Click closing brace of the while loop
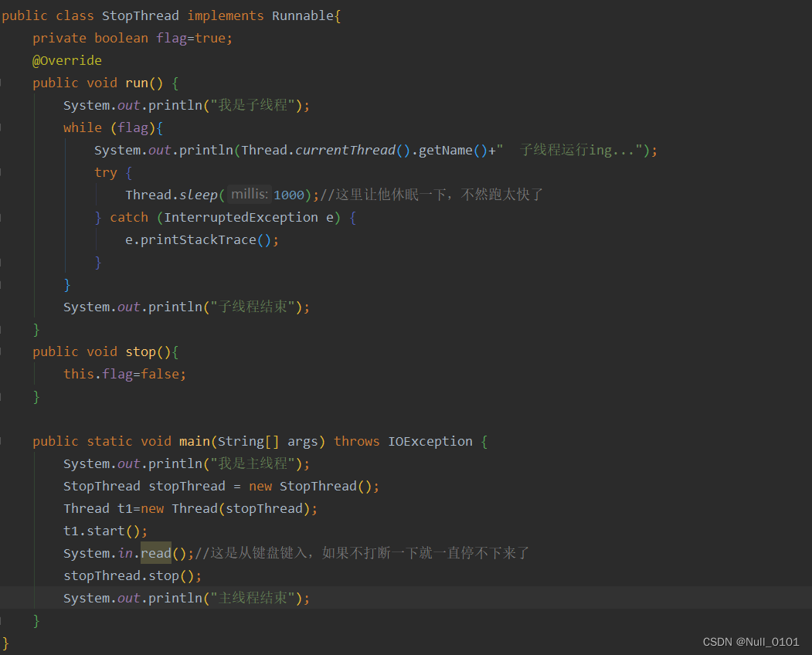Screen dimensions: 812x655 [66, 285]
